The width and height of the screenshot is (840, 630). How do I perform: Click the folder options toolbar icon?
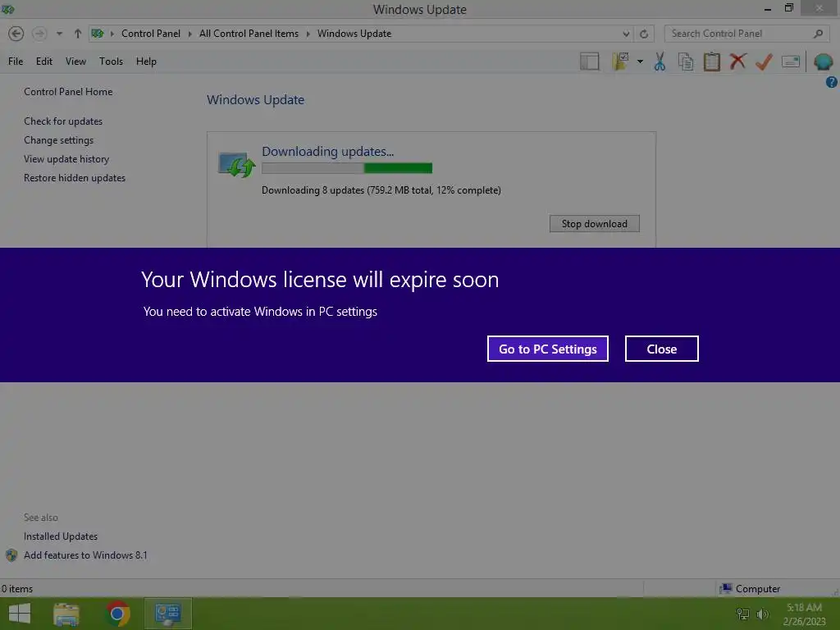point(620,62)
